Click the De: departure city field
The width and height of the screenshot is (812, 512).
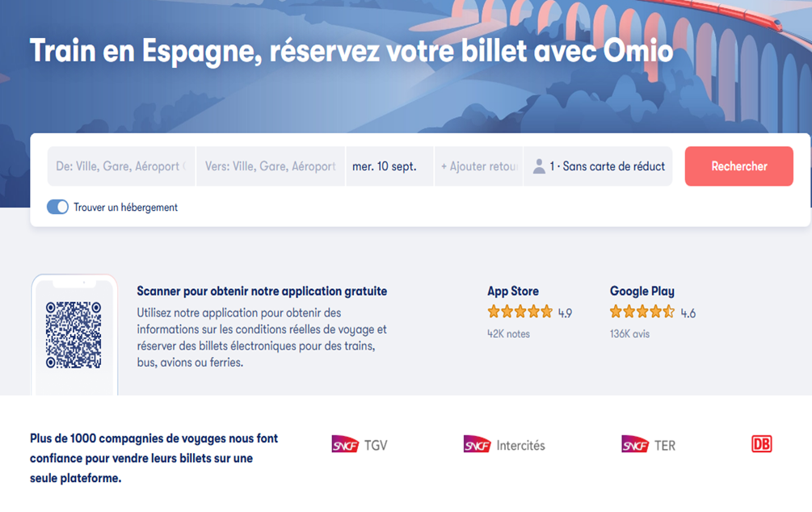[121, 166]
